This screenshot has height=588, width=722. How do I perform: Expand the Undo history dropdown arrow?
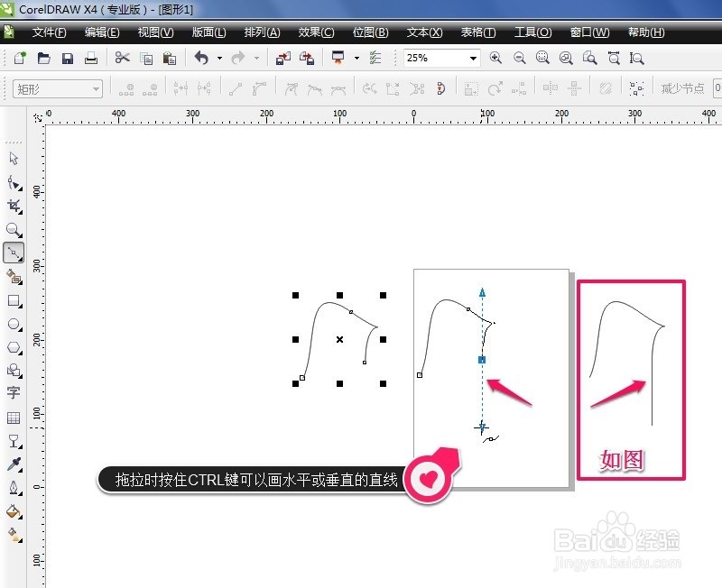click(219, 59)
